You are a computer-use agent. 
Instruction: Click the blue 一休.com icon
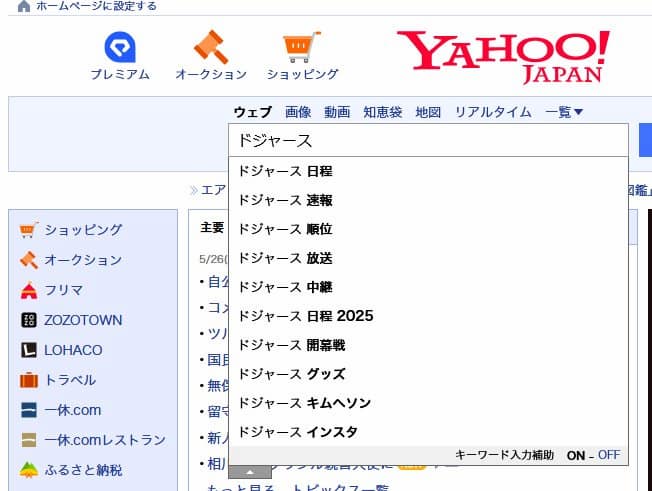(29, 410)
